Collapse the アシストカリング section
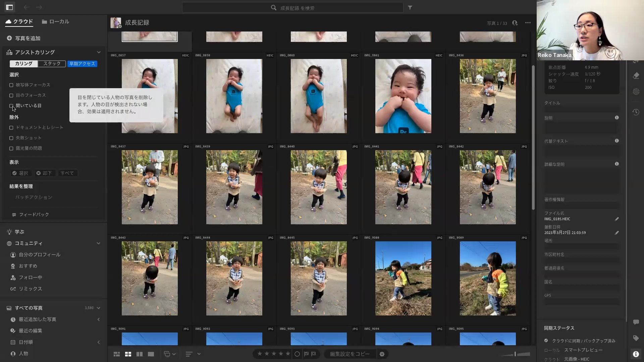 tap(99, 52)
